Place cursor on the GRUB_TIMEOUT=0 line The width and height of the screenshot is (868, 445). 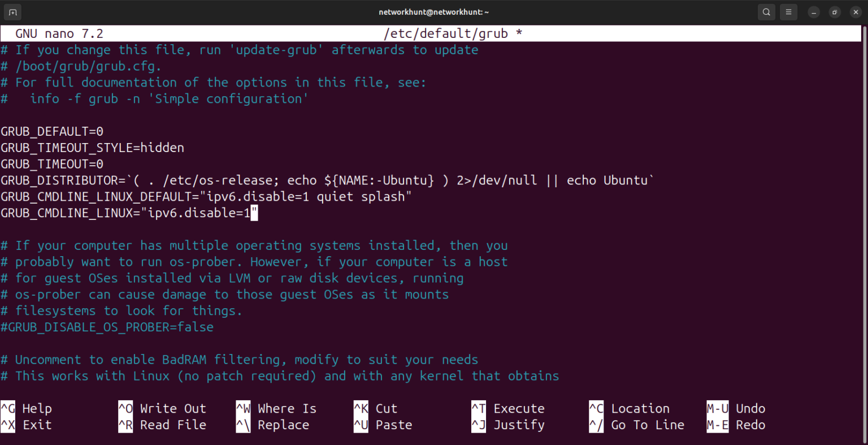click(x=52, y=164)
